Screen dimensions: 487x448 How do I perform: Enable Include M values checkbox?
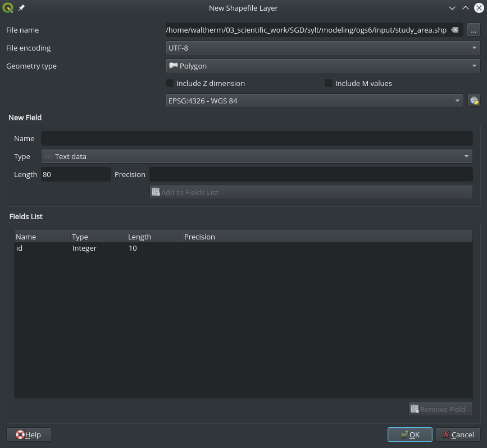click(329, 83)
